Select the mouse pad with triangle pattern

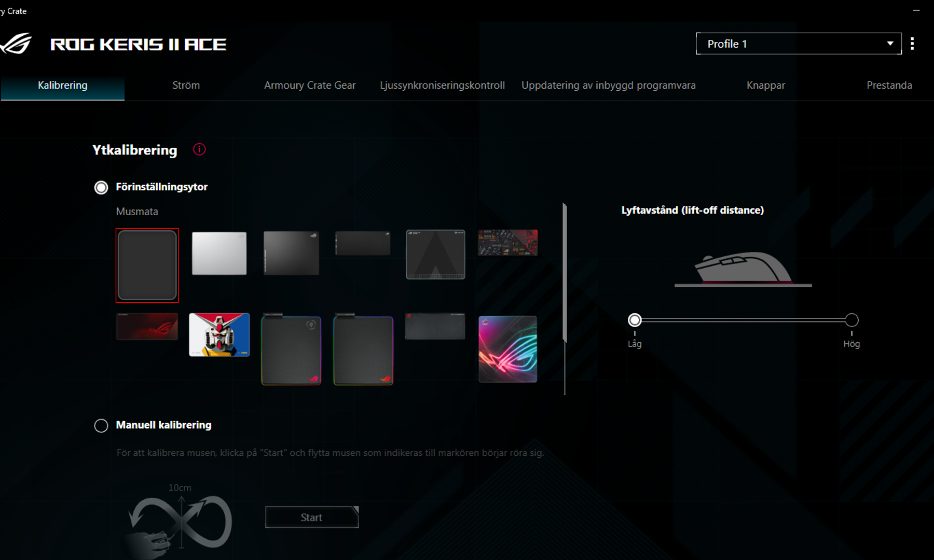(435, 255)
